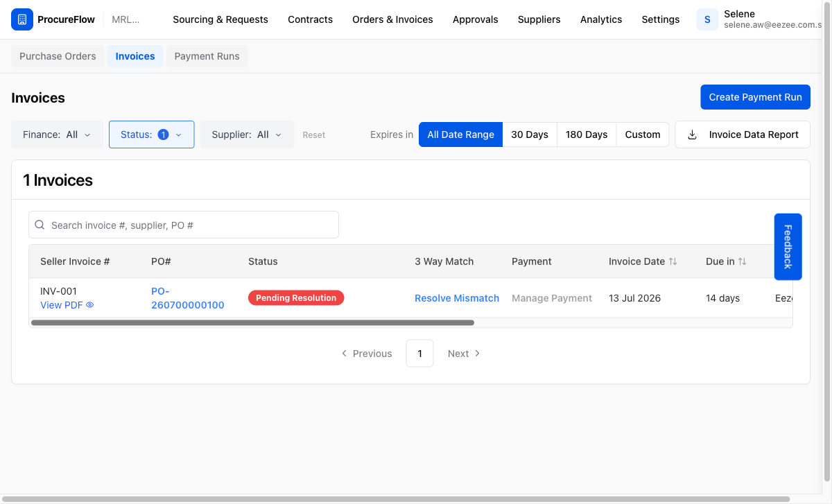Select the All Date Range option
The width and height of the screenshot is (832, 504).
[x=460, y=134]
